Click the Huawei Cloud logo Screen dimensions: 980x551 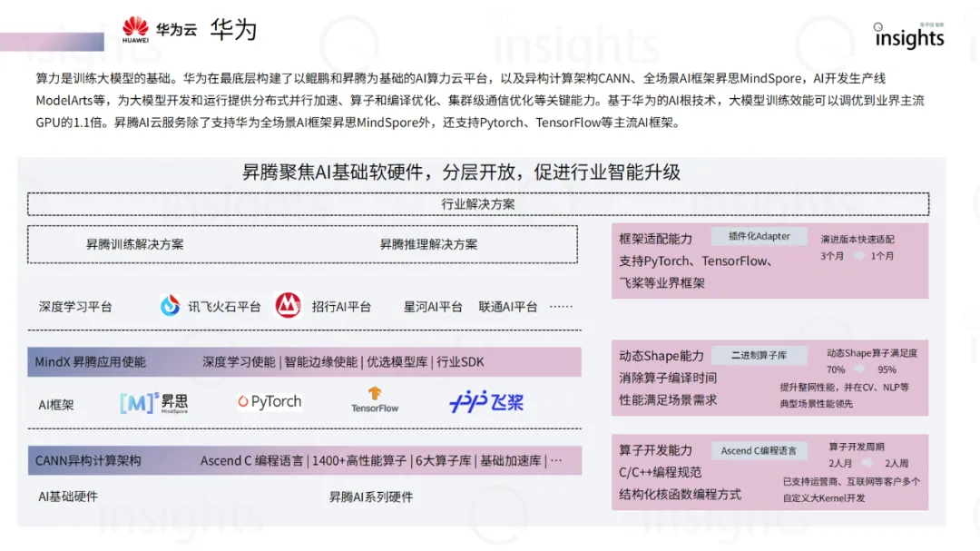coord(160,29)
